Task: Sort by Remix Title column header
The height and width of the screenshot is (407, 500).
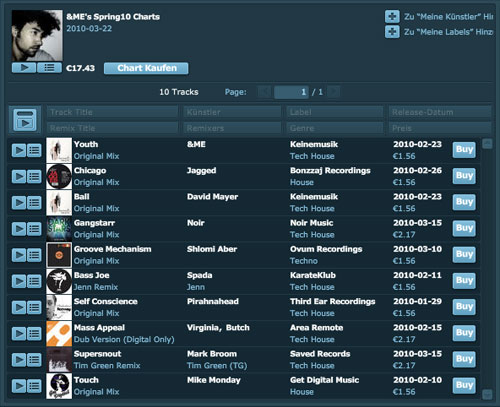Action: (112, 128)
